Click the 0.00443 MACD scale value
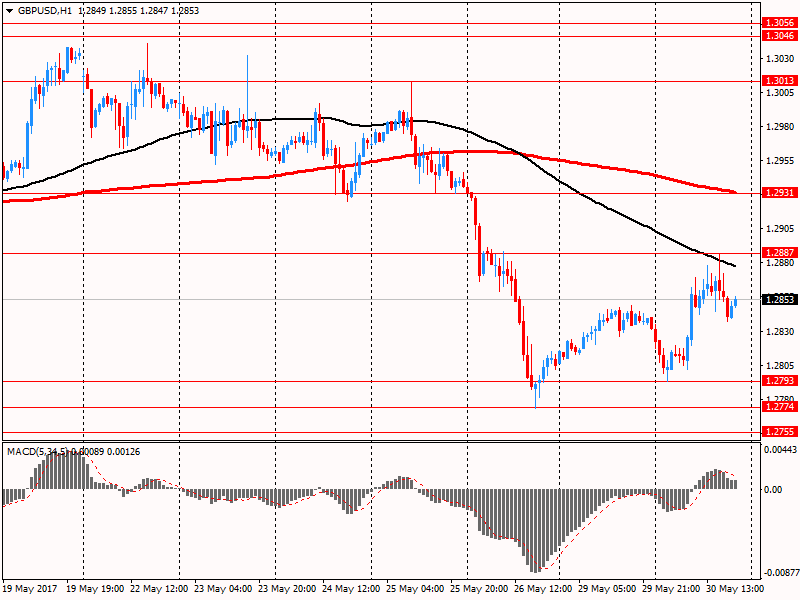Image resolution: width=800 pixels, height=600 pixels. pos(781,449)
